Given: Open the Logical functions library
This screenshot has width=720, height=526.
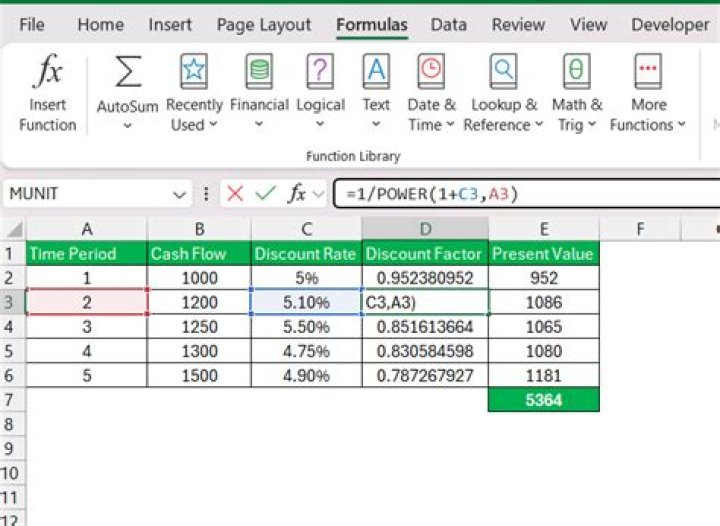Looking at the screenshot, I should [320, 72].
